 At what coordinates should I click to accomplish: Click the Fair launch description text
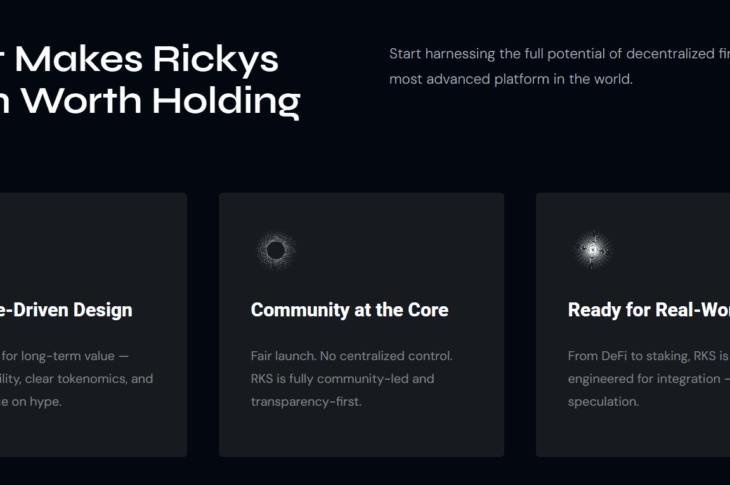coord(351,379)
